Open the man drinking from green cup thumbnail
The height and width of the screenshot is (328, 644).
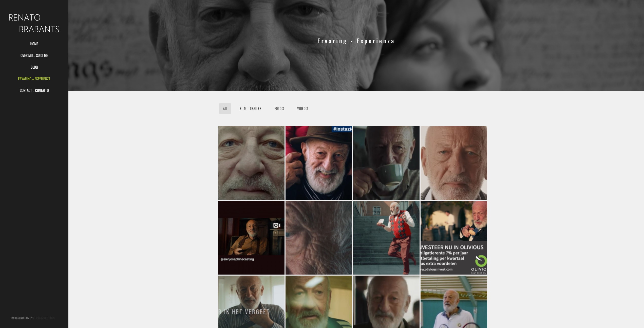386,163
